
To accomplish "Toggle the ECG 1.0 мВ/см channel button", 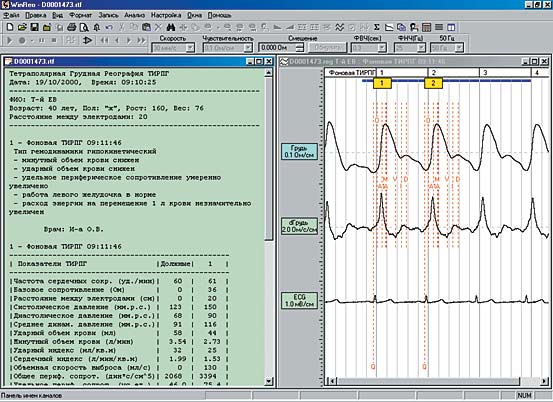I will click(x=299, y=300).
